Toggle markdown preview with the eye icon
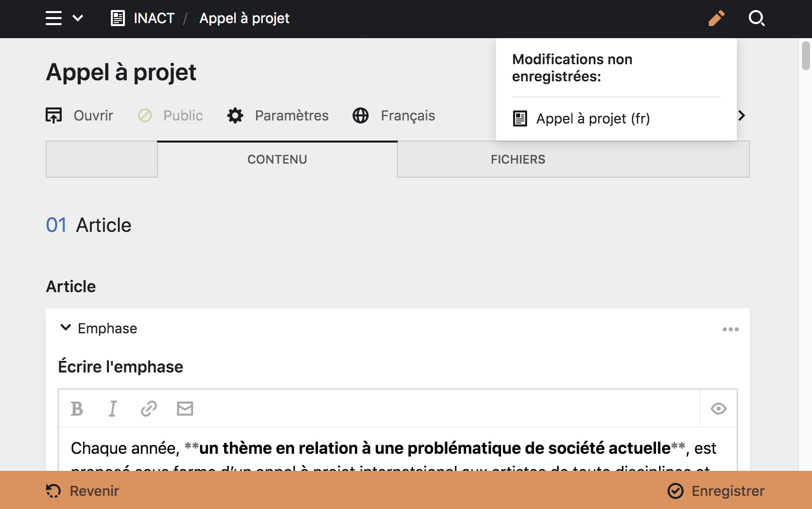This screenshot has height=509, width=812. (718, 408)
